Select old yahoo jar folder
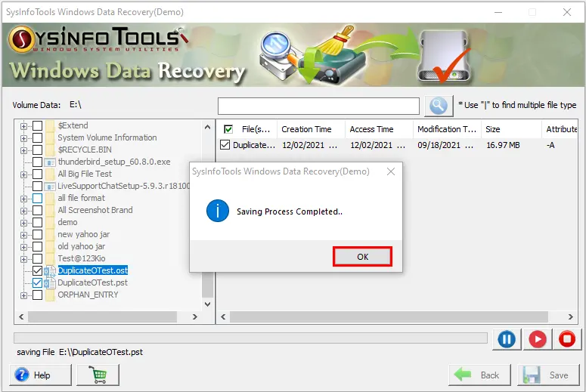This screenshot has width=586, height=392. pyautogui.click(x=81, y=246)
